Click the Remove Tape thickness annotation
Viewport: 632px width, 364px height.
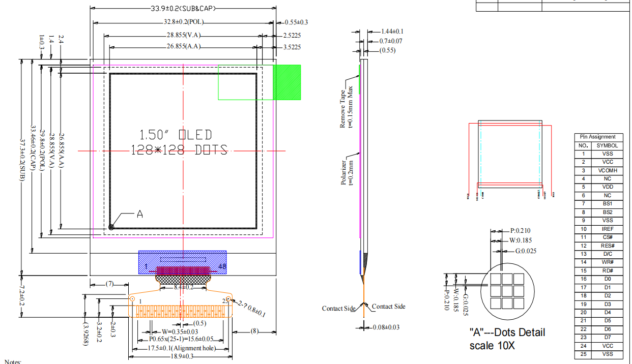(346, 109)
